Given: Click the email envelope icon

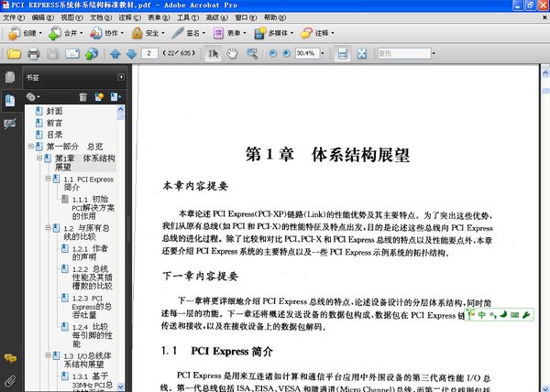Looking at the screenshot, I should click(x=72, y=54).
